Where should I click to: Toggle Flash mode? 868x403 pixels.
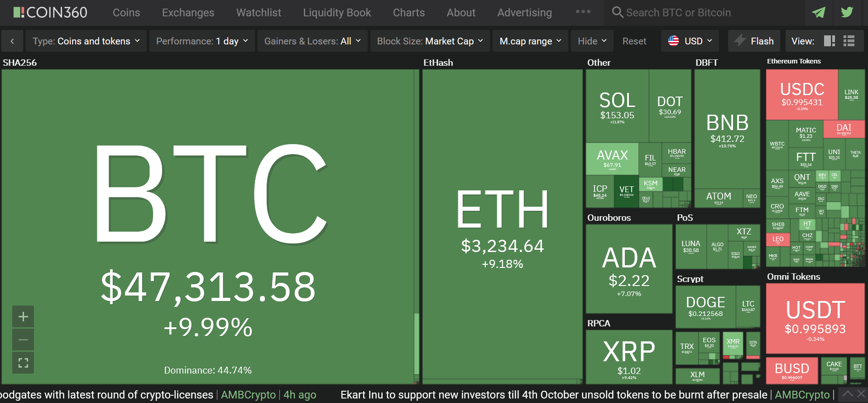coord(754,41)
